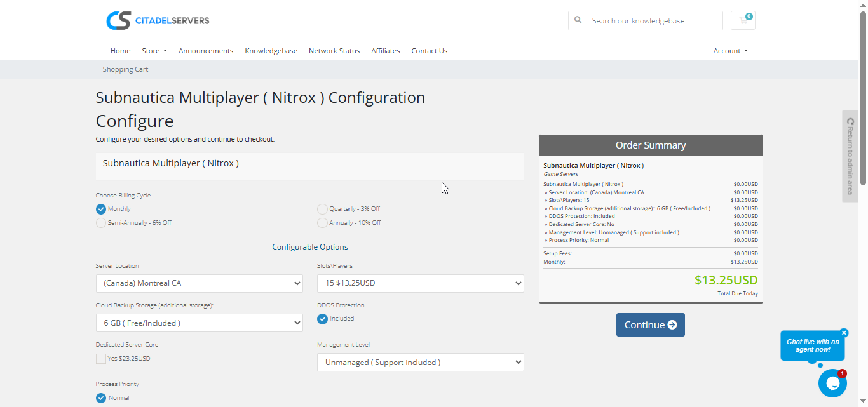Open the Store menu
Screen dimensions: 868x407
click(x=154, y=51)
